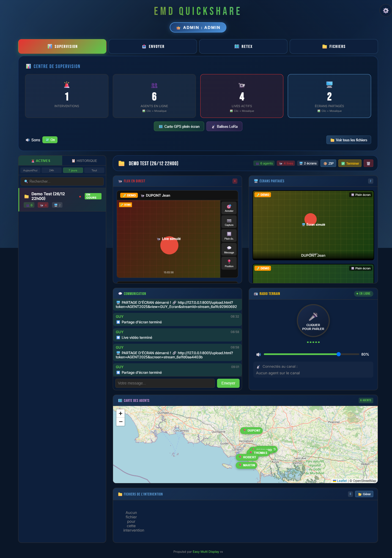Click the ROBERT map marker

(247, 457)
